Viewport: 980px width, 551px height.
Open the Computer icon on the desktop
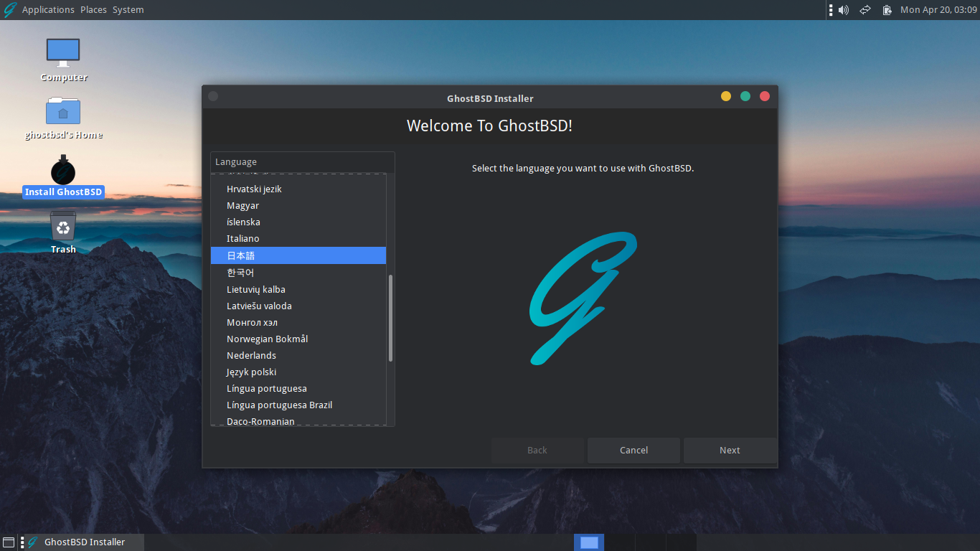coord(63,54)
